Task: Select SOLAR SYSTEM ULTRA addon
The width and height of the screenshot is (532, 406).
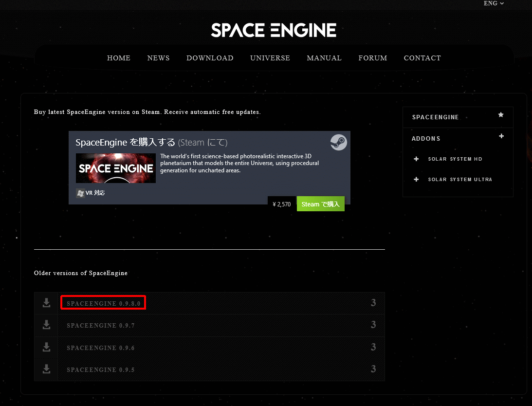Action: point(460,179)
